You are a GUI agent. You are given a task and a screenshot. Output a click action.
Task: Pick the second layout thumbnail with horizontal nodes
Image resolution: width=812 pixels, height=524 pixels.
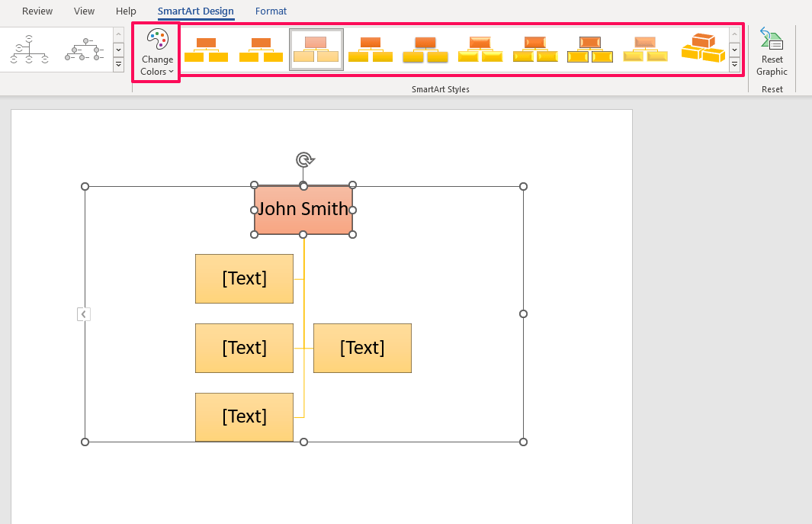(x=84, y=50)
